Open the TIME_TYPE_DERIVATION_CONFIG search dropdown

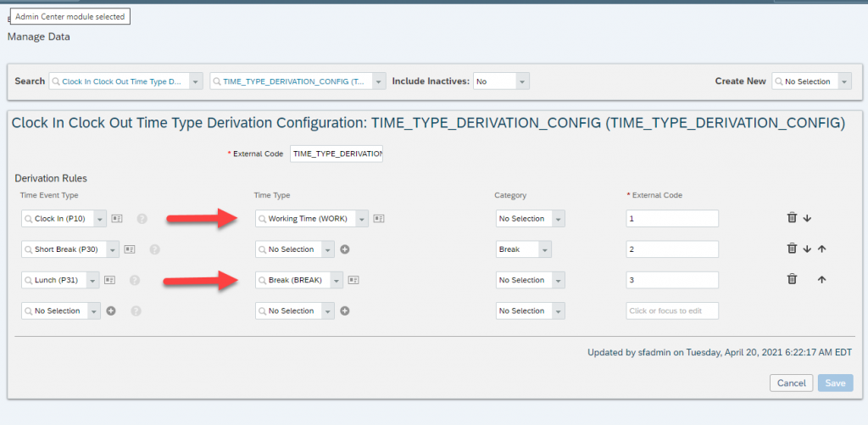coord(379,81)
